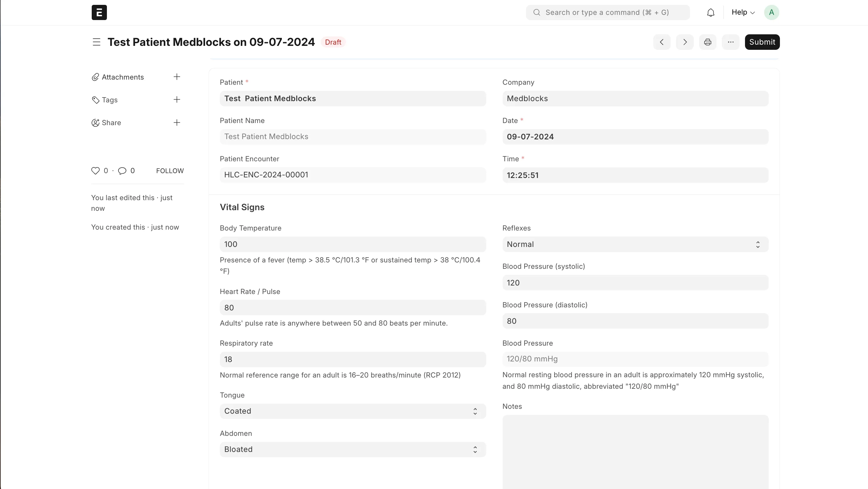Open the Help menu
Viewport: 868px width, 489px height.
743,12
